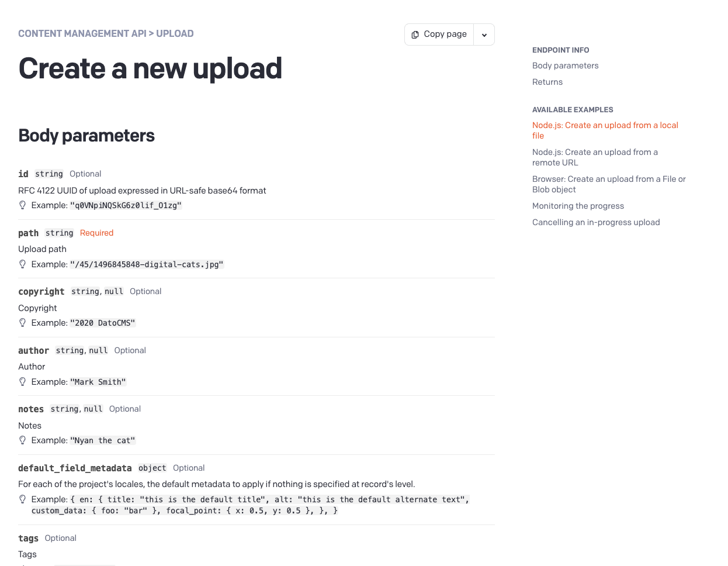The image size is (728, 566).
Task: Click the Body parameters section heading
Action: click(86, 136)
